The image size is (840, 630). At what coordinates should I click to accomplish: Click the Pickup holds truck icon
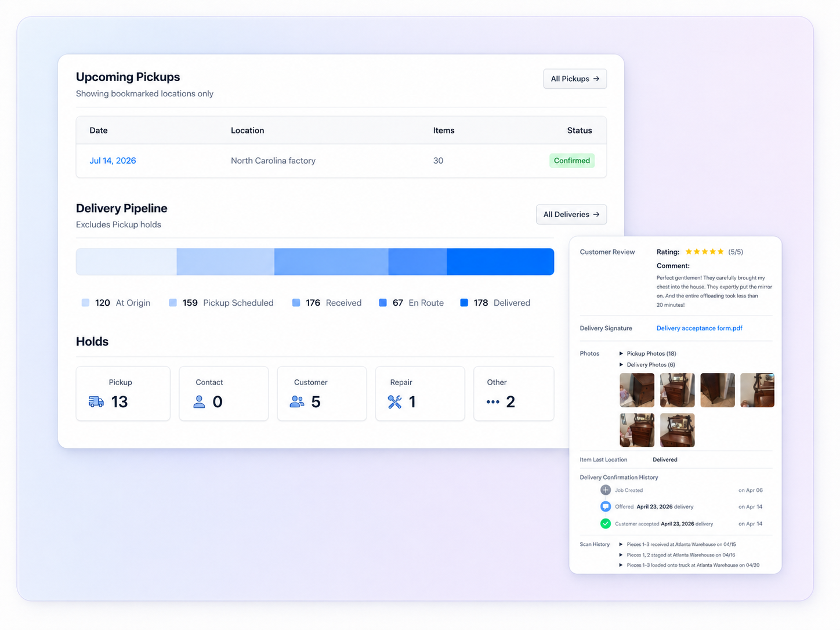[x=96, y=401]
